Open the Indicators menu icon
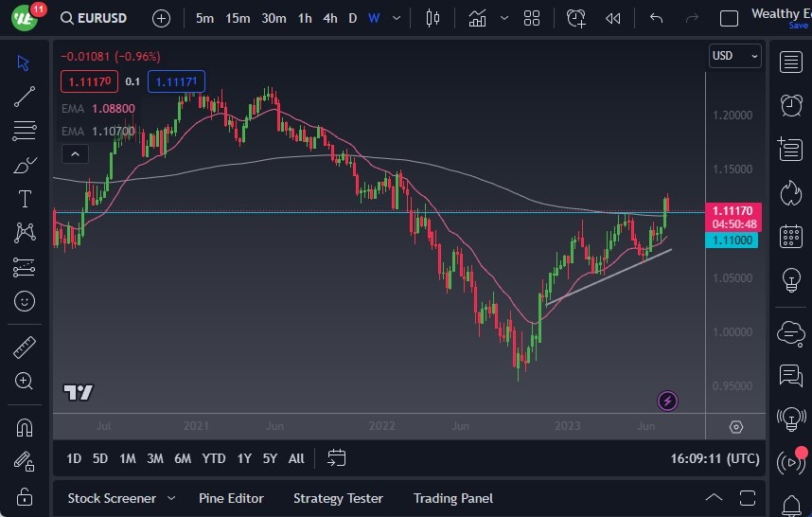 click(x=477, y=18)
